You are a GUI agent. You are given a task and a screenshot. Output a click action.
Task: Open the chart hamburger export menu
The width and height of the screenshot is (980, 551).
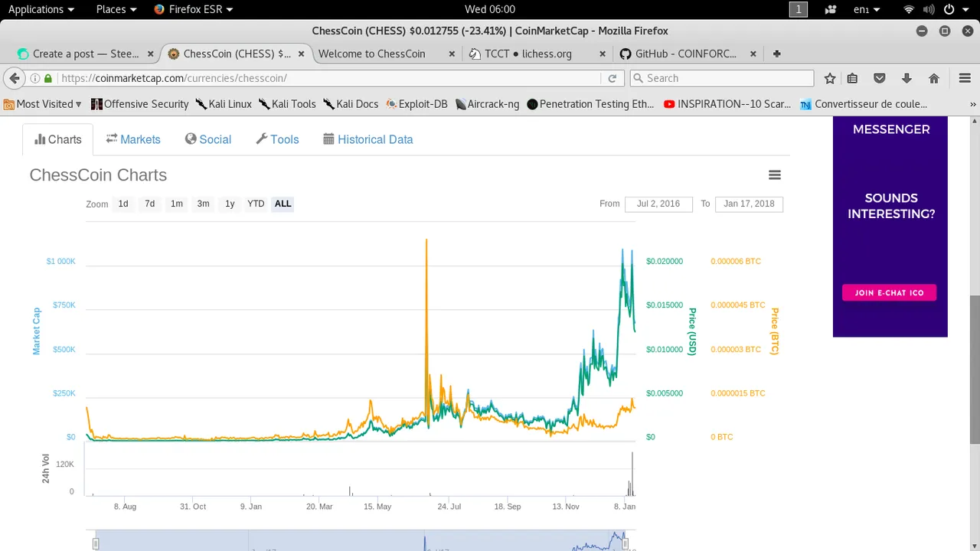pos(775,175)
